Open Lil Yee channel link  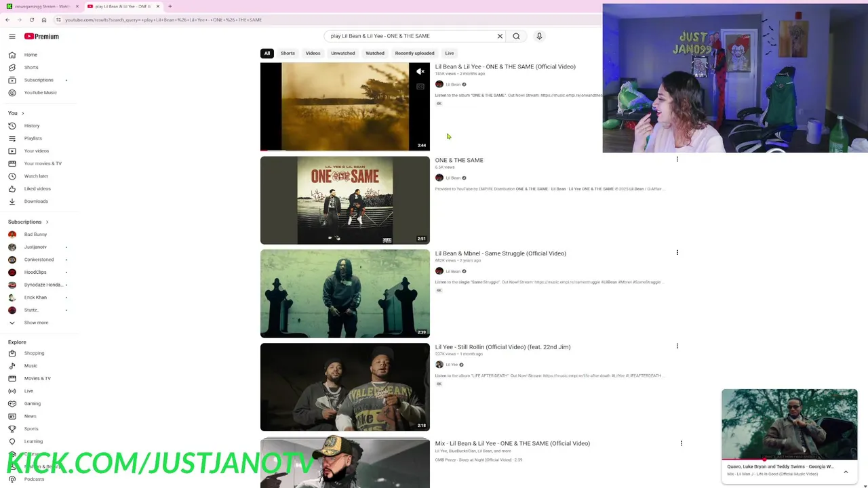[452, 365]
